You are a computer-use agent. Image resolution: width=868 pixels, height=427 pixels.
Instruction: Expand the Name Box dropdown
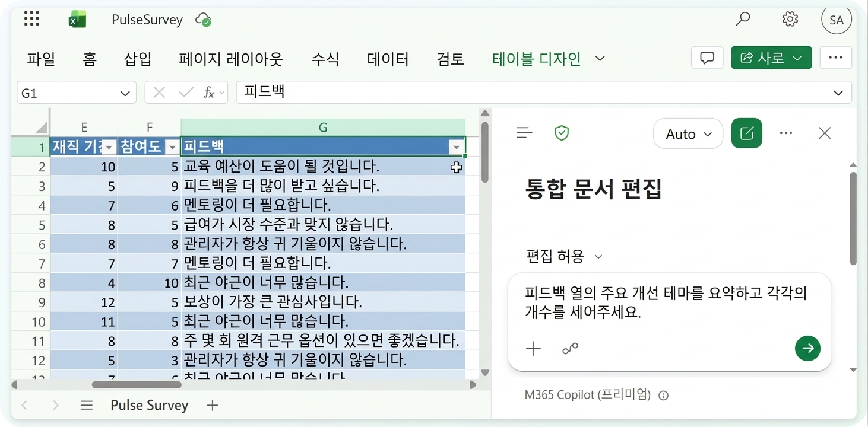coord(125,93)
